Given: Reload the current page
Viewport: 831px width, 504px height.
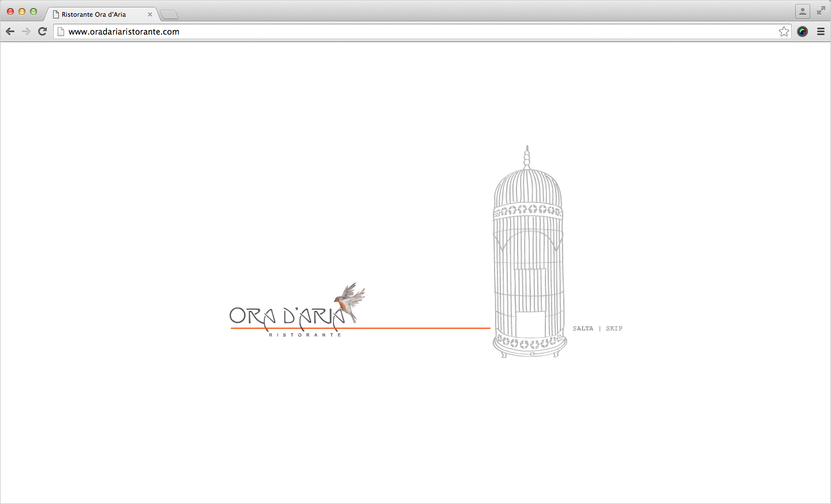Looking at the screenshot, I should 42,31.
